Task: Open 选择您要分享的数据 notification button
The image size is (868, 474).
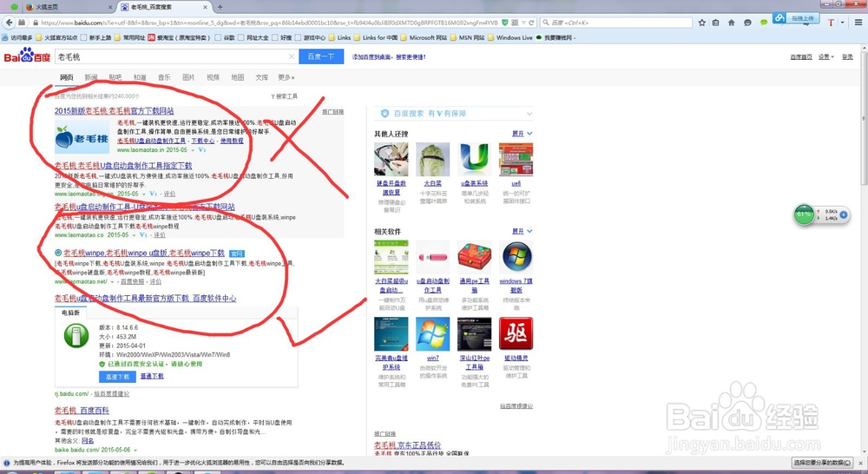Action: pos(823,463)
